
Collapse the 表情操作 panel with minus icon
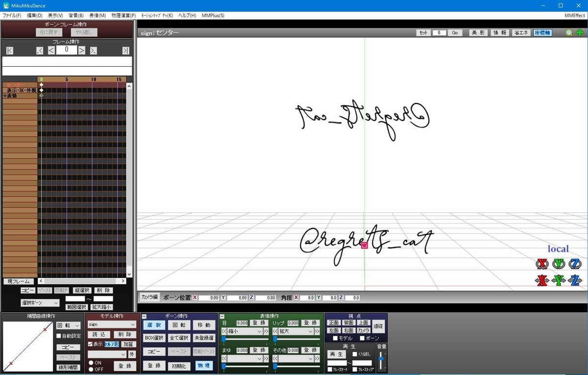pyautogui.click(x=222, y=317)
